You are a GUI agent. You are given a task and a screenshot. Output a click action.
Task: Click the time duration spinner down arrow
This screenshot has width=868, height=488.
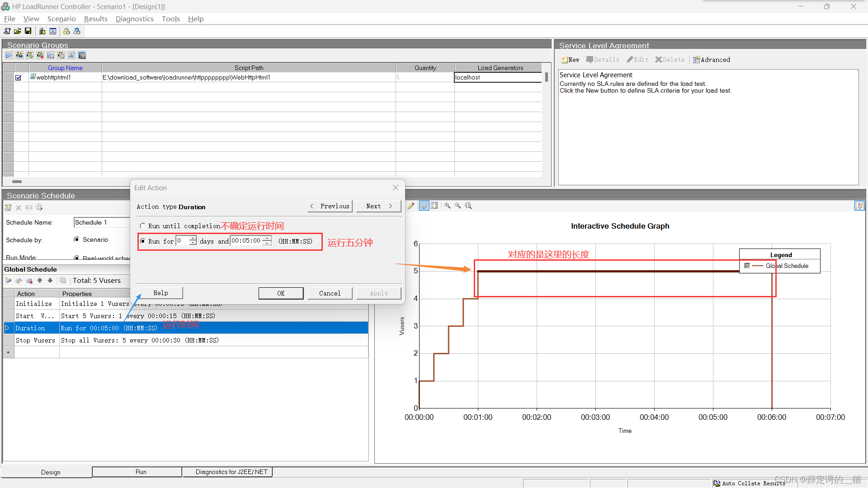click(x=268, y=244)
